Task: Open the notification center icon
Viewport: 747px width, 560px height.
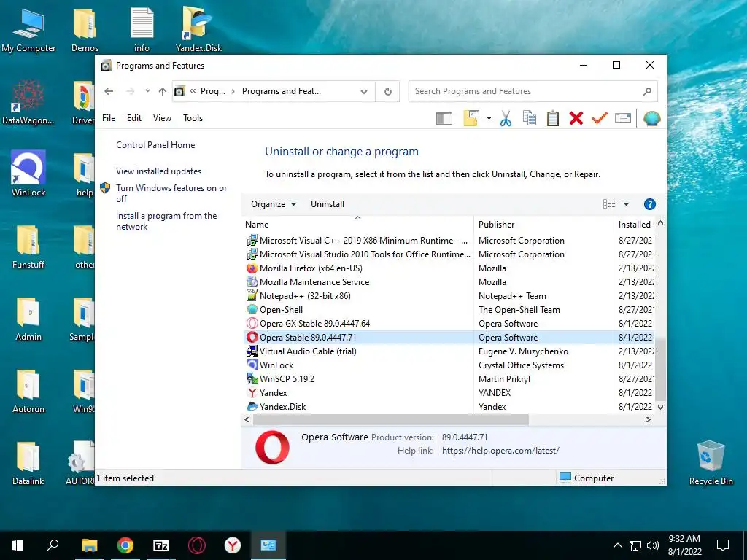Action: tap(723, 545)
